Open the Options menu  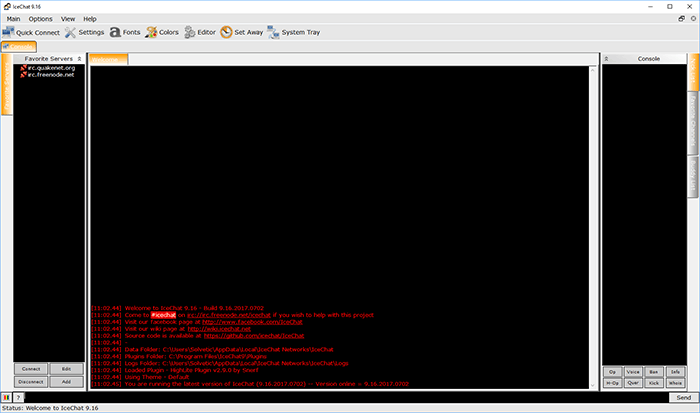point(40,19)
